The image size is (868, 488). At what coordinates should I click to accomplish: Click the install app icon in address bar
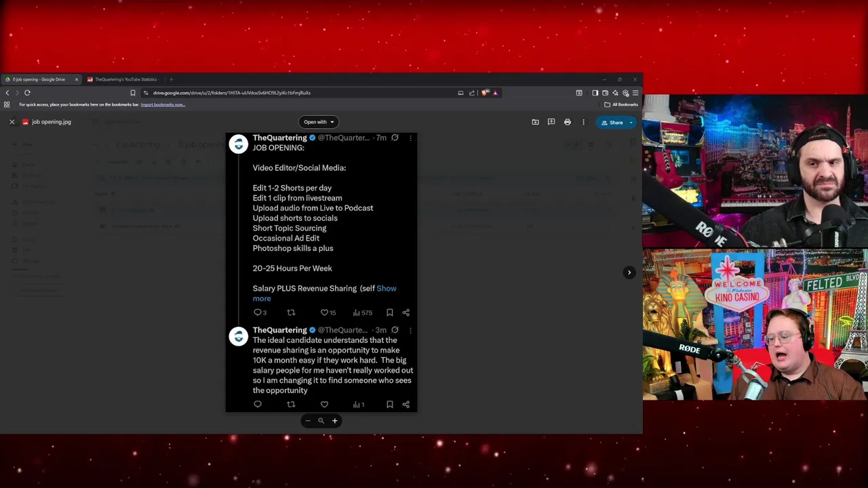(460, 93)
